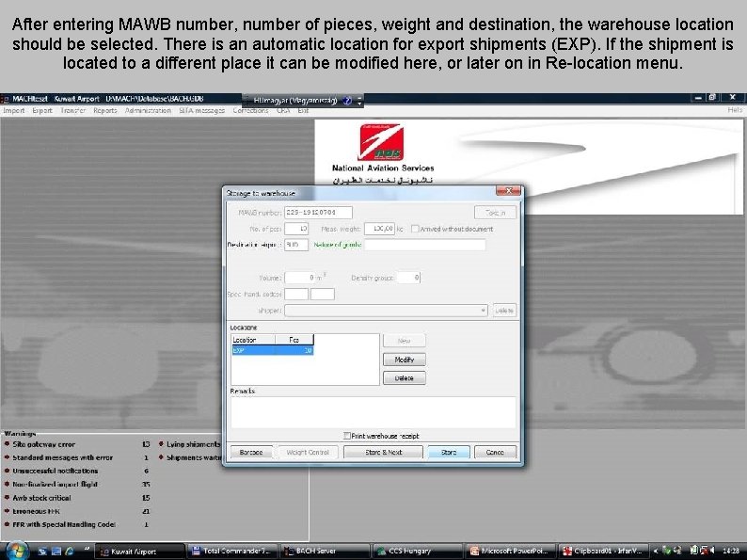The height and width of the screenshot is (560, 747).
Task: Show hidden system tray icons arrow
Action: click(656, 551)
